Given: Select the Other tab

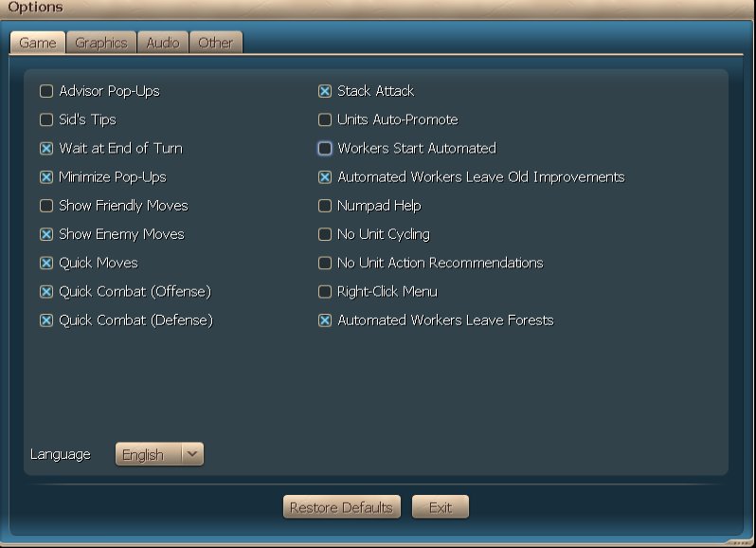Looking at the screenshot, I should coord(216,43).
